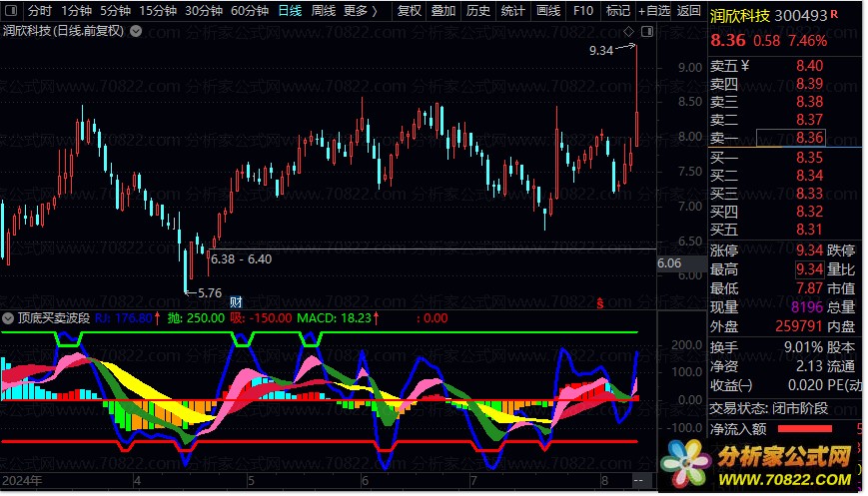This screenshot has width=868, height=496.
Task: Click the 标记 mark button
Action: pos(617,11)
